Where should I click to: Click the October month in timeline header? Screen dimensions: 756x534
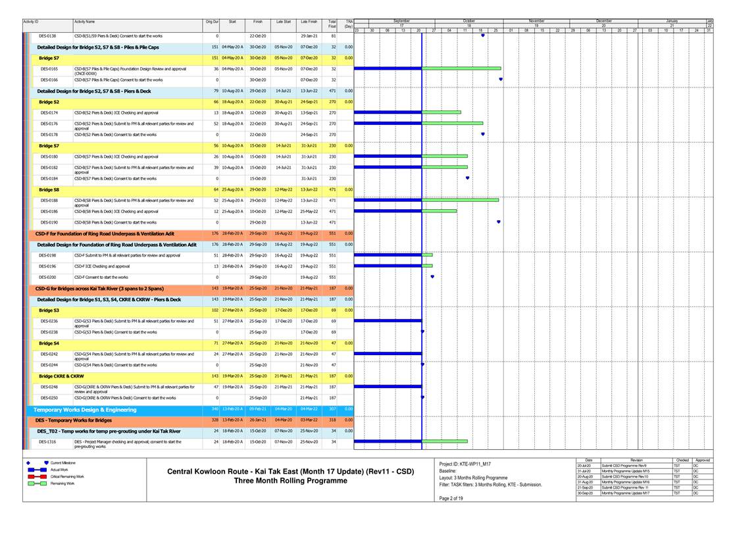[x=469, y=21]
